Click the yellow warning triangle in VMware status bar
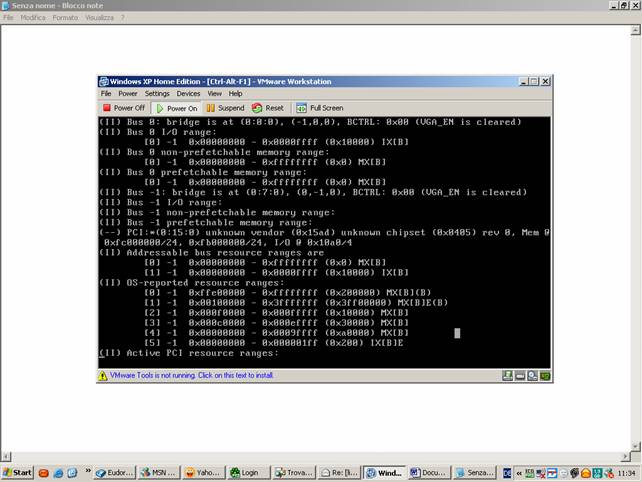Viewport: 642px width, 482px height. point(103,376)
